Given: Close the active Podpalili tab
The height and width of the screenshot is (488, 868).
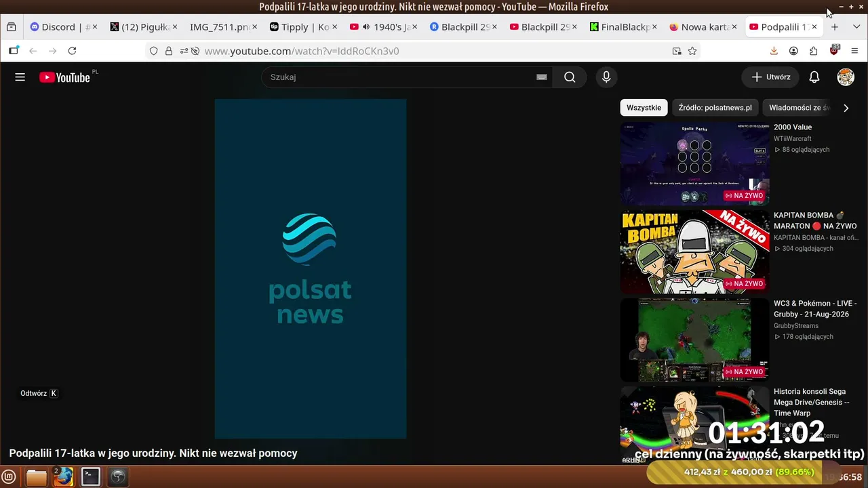Looking at the screenshot, I should (x=814, y=27).
